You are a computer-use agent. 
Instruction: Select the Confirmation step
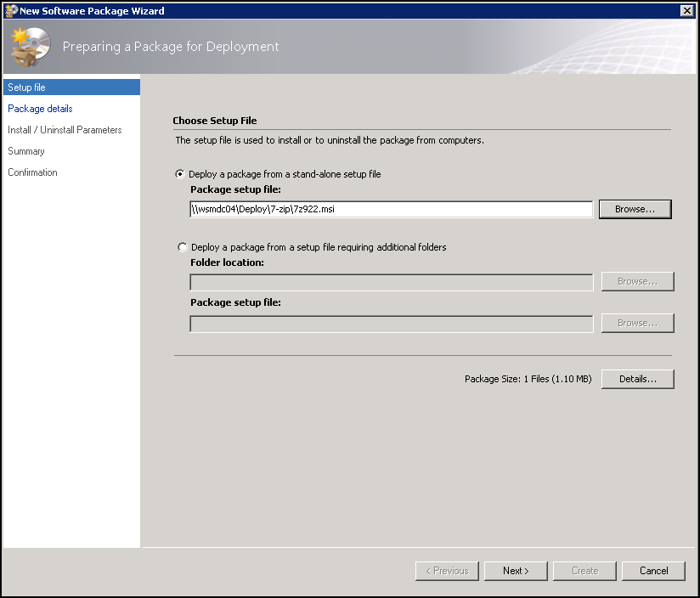[x=32, y=172]
